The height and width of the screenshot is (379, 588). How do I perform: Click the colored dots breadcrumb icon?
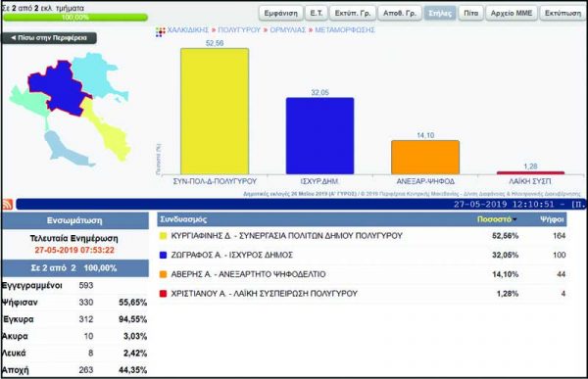tap(161, 32)
